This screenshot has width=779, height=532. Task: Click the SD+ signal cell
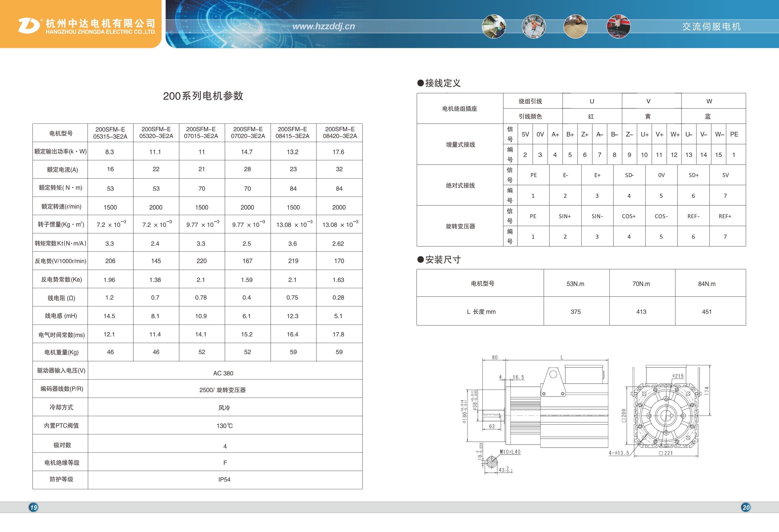[694, 175]
